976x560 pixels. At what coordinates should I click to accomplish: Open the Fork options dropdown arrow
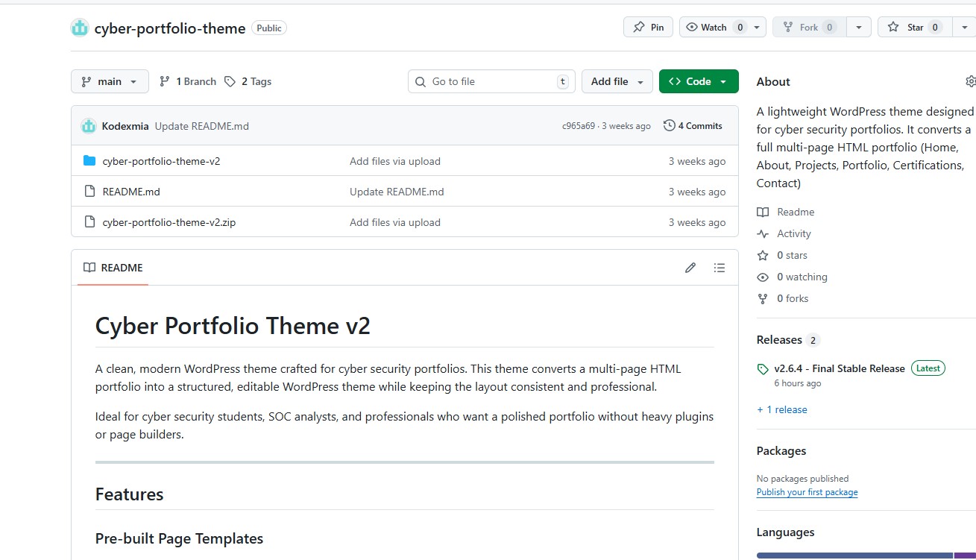coord(858,28)
